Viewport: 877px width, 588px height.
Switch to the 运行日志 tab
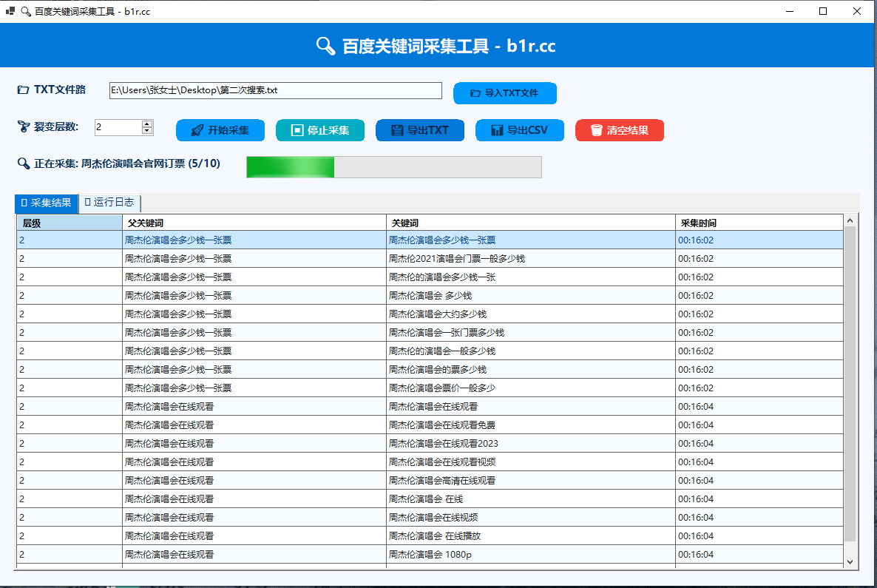[x=109, y=203]
